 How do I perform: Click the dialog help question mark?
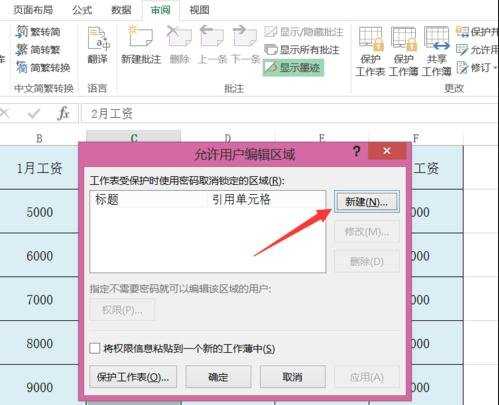[356, 152]
